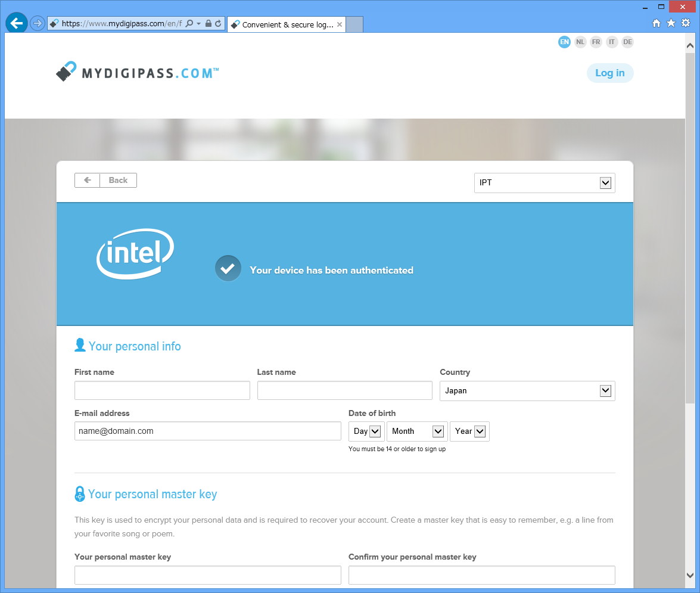
Task: Switch language to EN
Action: point(564,42)
